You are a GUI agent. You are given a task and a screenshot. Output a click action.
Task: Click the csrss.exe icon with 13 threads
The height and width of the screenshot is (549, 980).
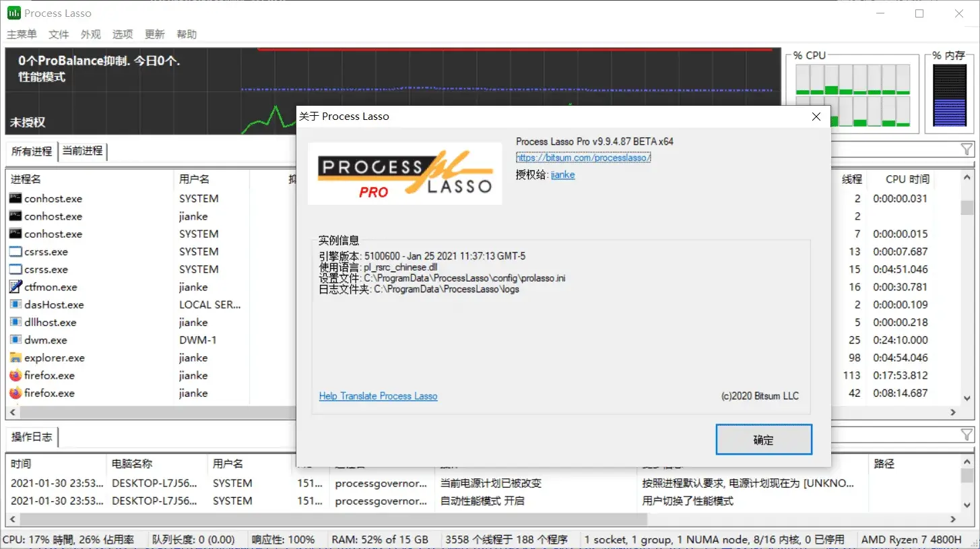point(15,252)
